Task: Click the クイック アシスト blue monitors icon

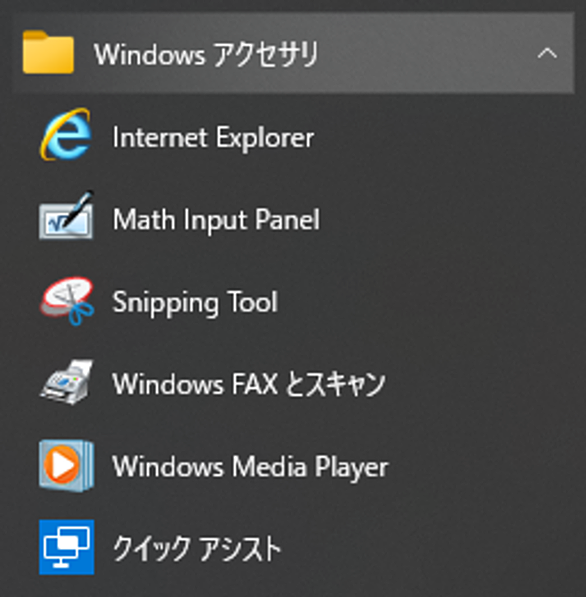Action: coord(67,547)
